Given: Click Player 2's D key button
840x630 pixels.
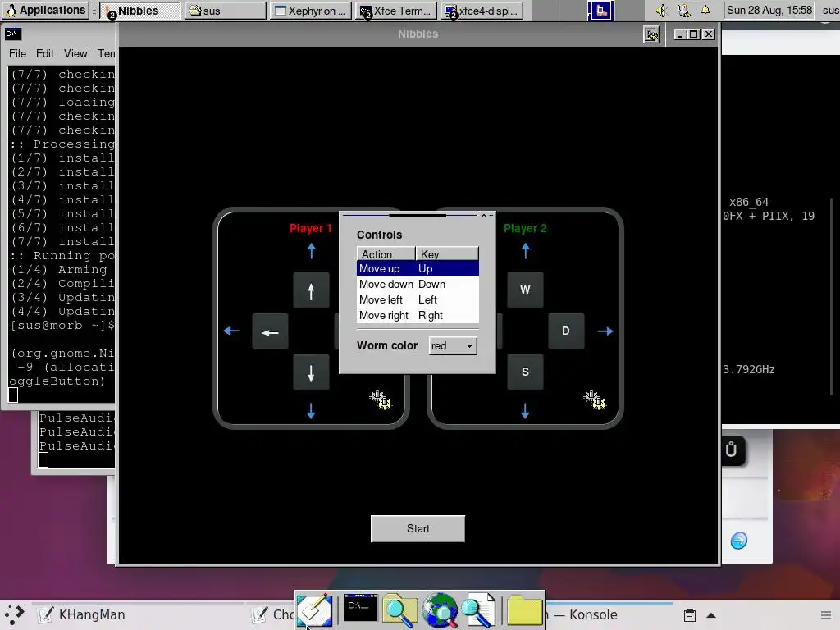Looking at the screenshot, I should point(566,331).
